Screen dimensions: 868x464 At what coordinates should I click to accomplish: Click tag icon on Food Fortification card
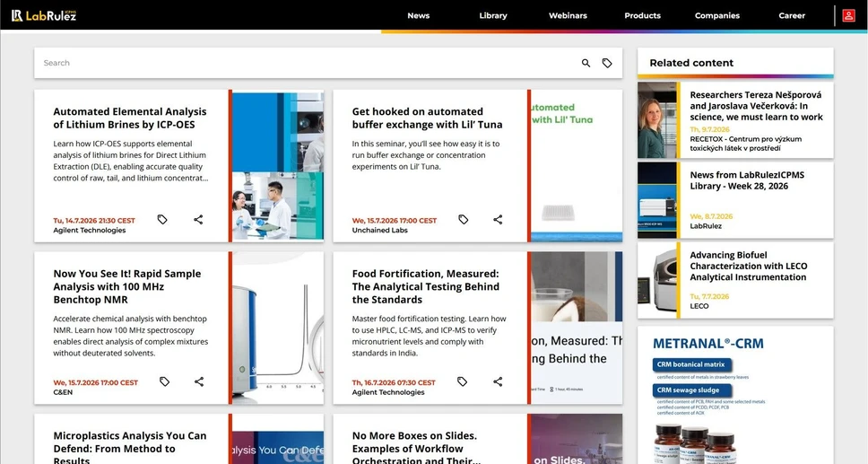click(462, 381)
